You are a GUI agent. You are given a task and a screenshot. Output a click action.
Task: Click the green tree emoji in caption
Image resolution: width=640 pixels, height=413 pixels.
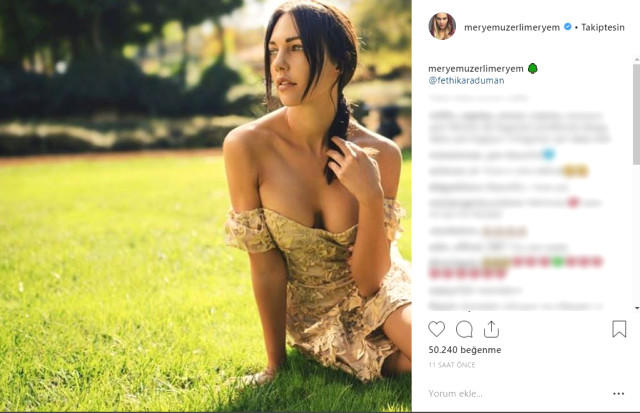532,69
